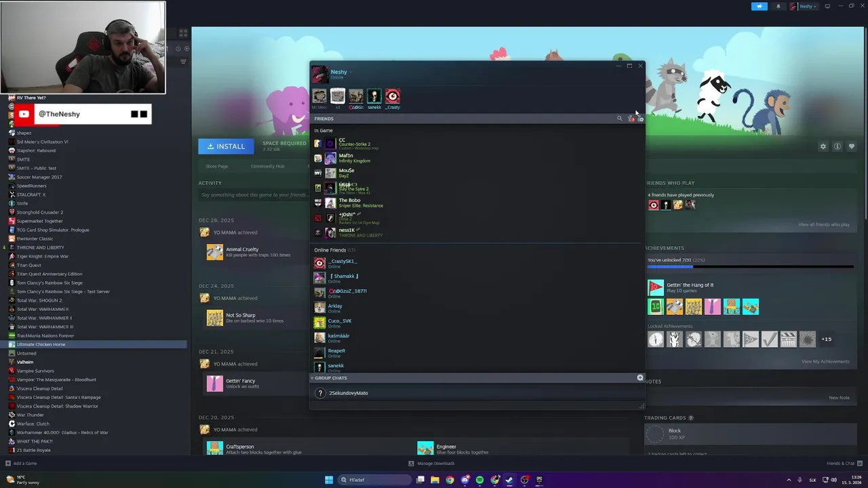868x488 pixels.
Task: Open Spotify from the Windows taskbar
Action: point(479,480)
